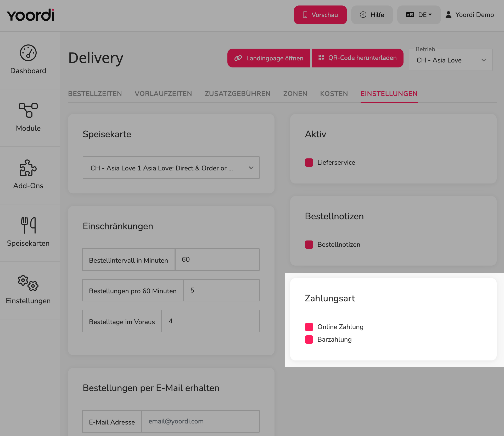Switch to the BESTELLZEITEN tab

[x=95, y=94]
